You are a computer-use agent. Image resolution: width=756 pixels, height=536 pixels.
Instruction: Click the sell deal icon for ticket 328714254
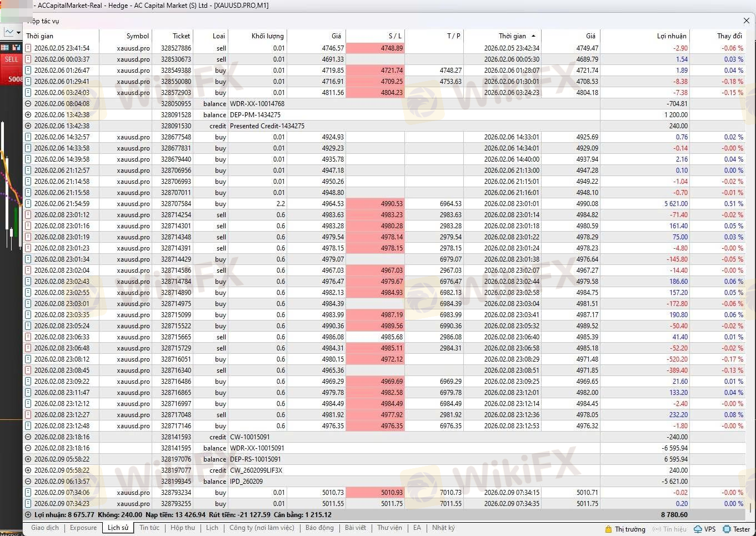point(28,215)
